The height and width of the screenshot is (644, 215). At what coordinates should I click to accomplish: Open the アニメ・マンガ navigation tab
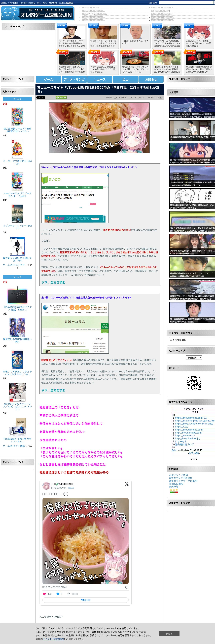74,79
